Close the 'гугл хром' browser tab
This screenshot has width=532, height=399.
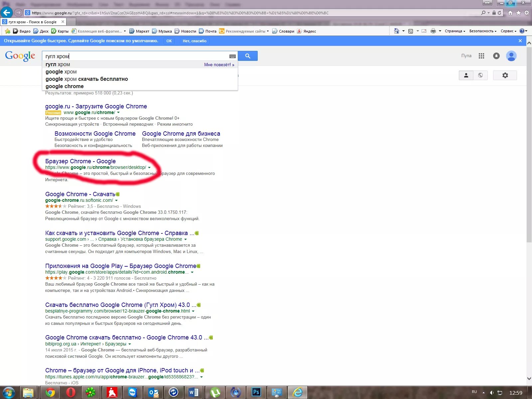[x=63, y=22]
